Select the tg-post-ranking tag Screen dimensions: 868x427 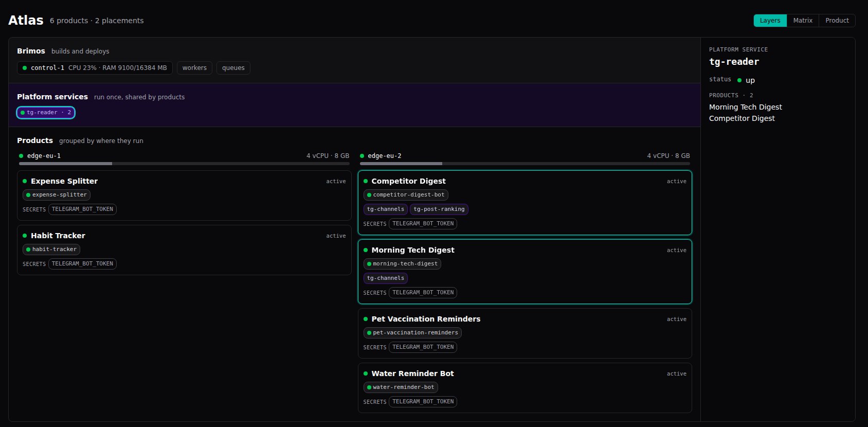(439, 209)
